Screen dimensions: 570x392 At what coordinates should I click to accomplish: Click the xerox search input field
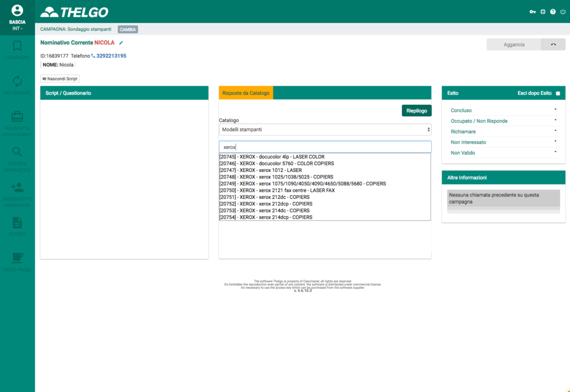[325, 147]
